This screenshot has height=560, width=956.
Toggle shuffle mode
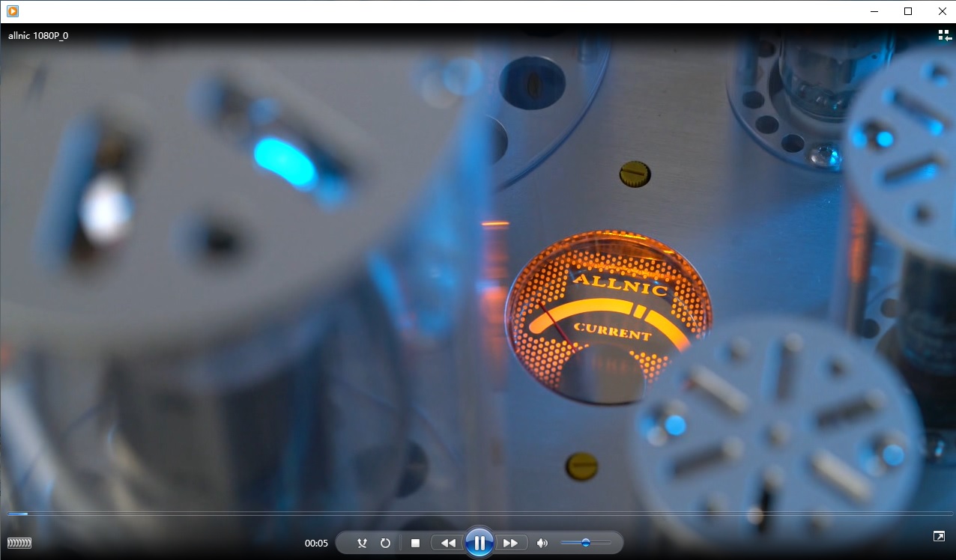coord(363,543)
